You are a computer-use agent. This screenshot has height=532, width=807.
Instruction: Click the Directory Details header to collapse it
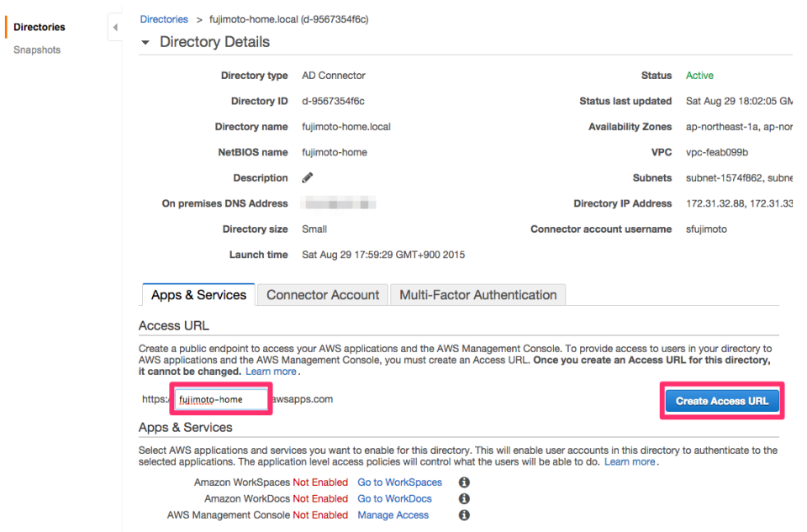pos(214,41)
